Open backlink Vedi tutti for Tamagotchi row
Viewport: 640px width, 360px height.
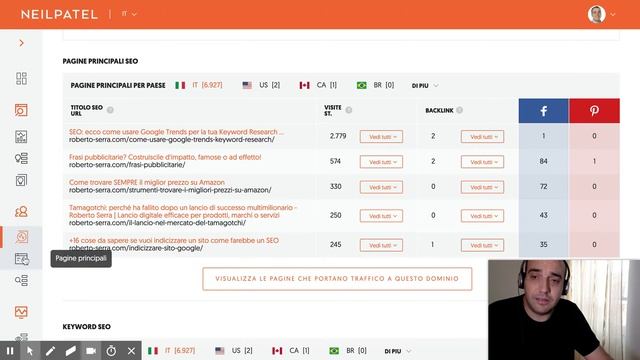click(482, 216)
